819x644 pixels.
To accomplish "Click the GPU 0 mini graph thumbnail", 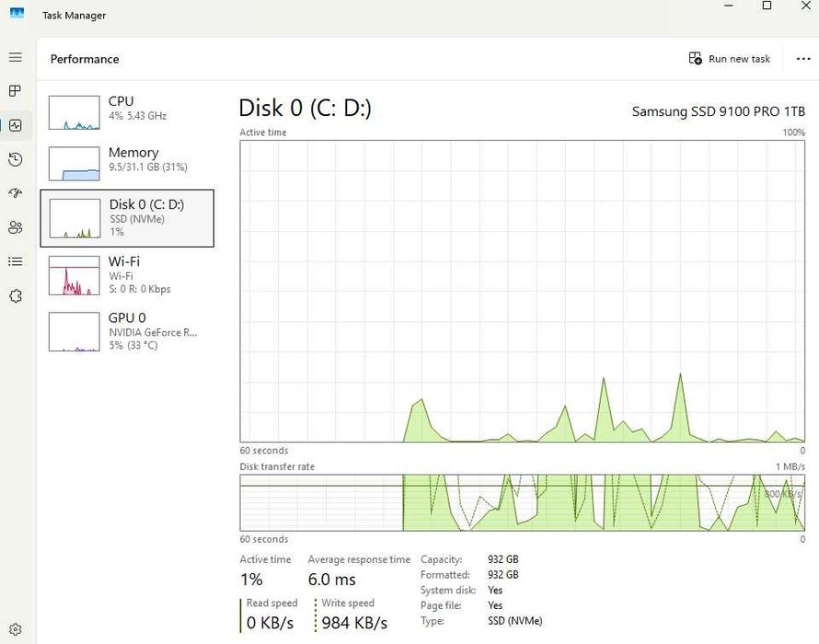I will coord(75,332).
